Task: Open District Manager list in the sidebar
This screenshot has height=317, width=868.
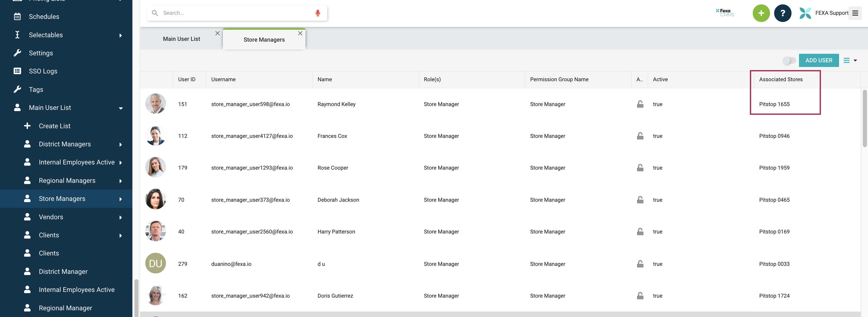Action: point(66,271)
